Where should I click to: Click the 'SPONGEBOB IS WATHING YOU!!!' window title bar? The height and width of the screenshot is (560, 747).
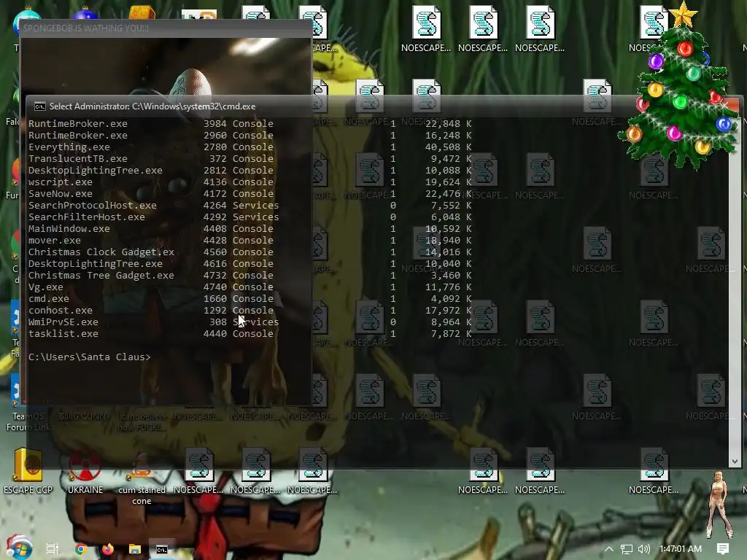tap(166, 28)
